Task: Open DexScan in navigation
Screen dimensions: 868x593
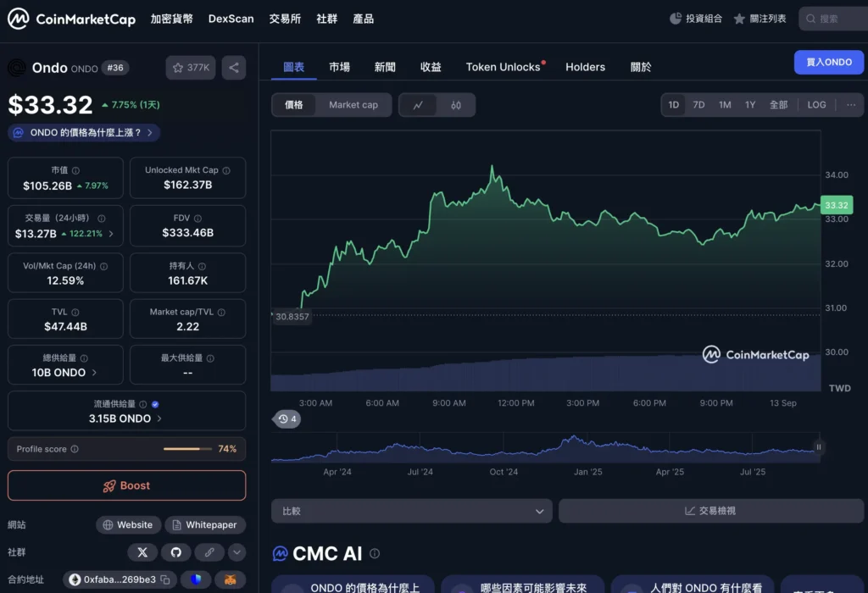Action: (231, 19)
